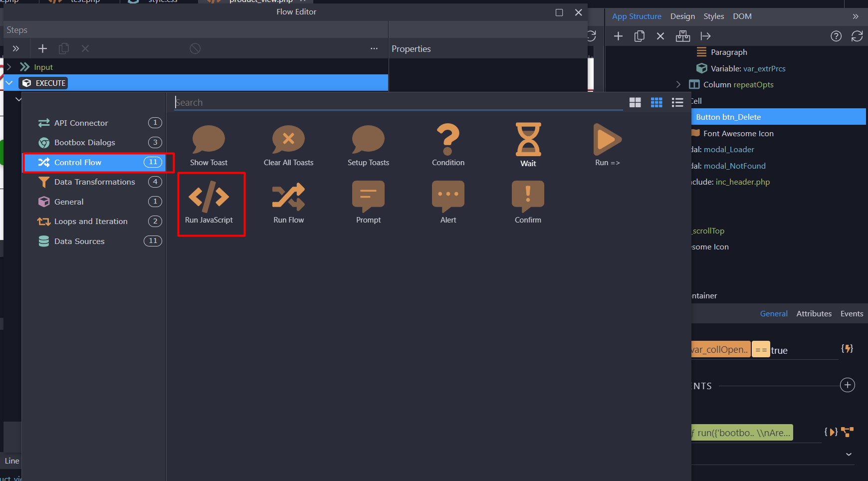Image resolution: width=868 pixels, height=481 pixels.
Task: Expand the Input step node
Action: tap(8, 67)
